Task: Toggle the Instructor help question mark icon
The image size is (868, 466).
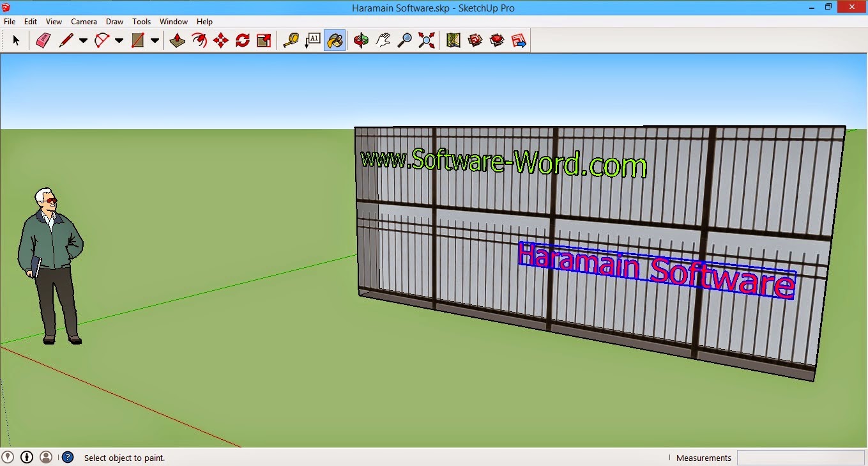Action: tap(68, 457)
